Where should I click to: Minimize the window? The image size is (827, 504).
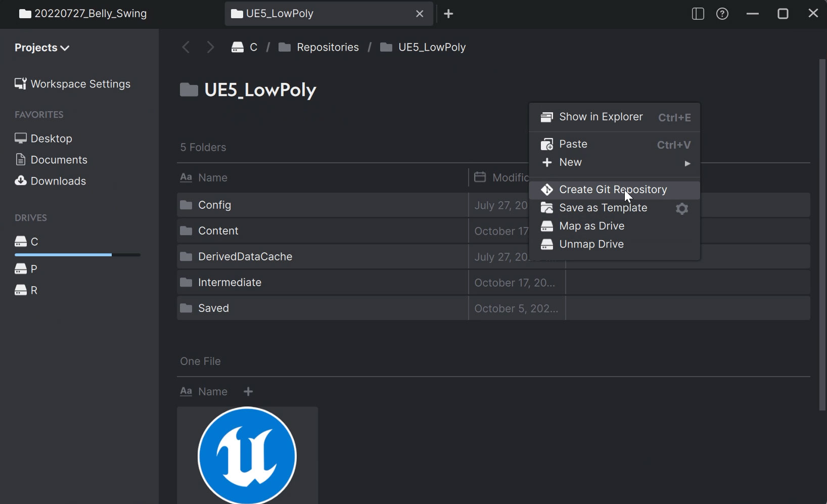pos(753,14)
